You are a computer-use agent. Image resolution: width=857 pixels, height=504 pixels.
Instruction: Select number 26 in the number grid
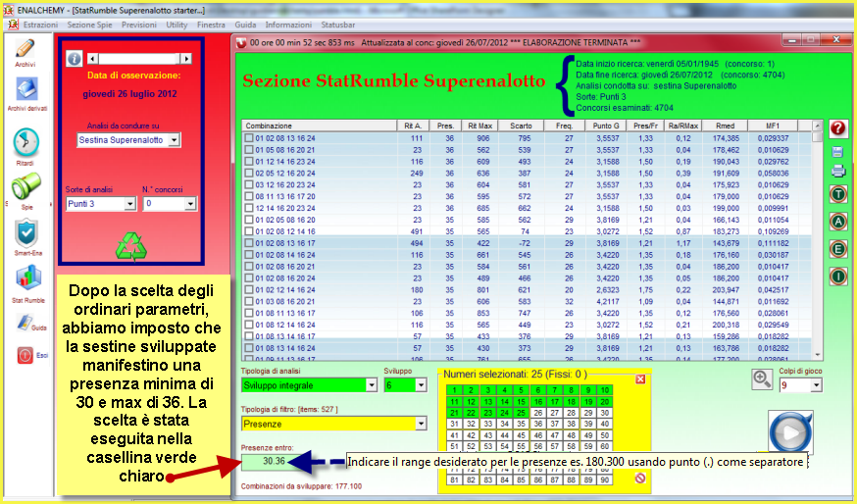coord(538,413)
